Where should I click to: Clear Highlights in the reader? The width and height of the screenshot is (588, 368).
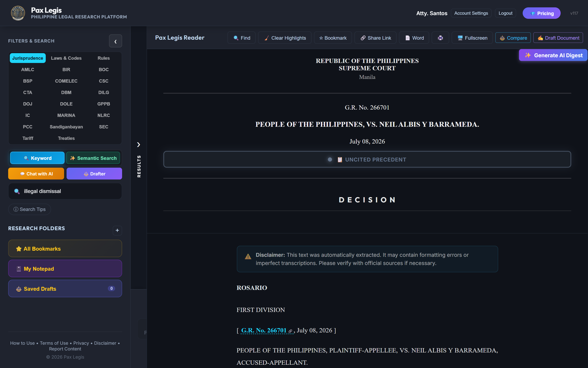[285, 38]
